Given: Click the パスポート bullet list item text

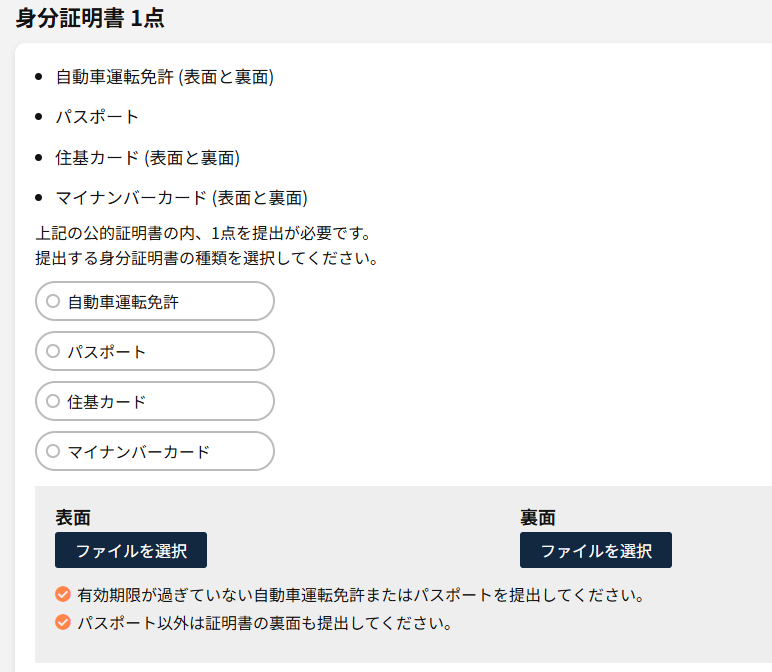Looking at the screenshot, I should click(97, 117).
